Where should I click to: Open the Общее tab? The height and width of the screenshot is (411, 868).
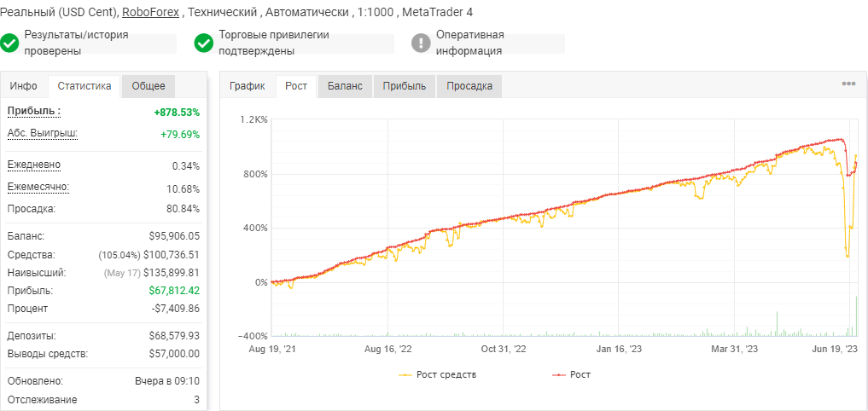149,86
